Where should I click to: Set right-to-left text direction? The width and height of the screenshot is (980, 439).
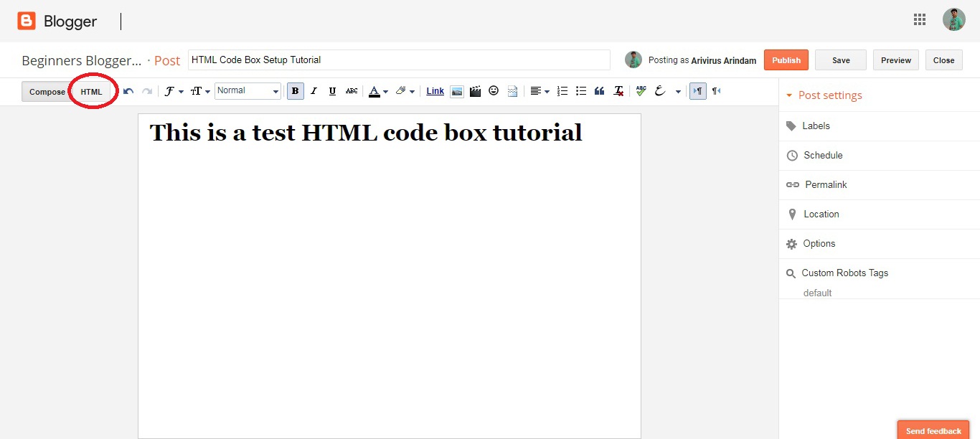(716, 91)
